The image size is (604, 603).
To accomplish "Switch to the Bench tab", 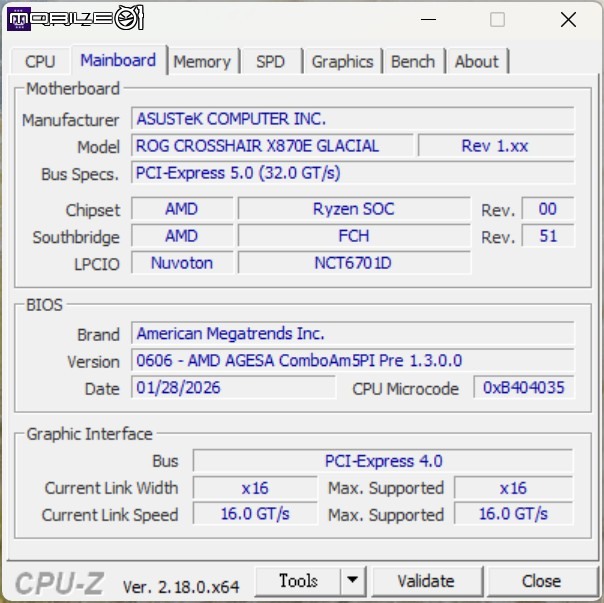I will (413, 62).
